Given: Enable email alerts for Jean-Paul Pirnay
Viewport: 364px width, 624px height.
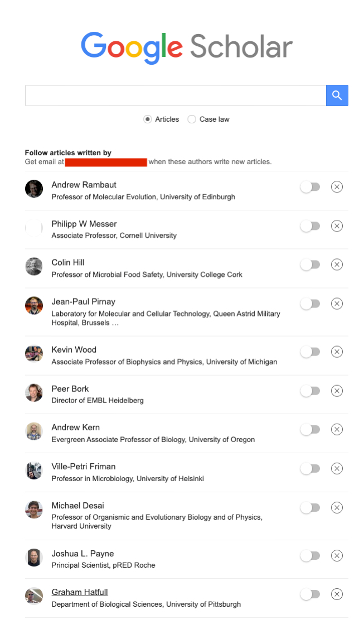Looking at the screenshot, I should click(x=310, y=304).
